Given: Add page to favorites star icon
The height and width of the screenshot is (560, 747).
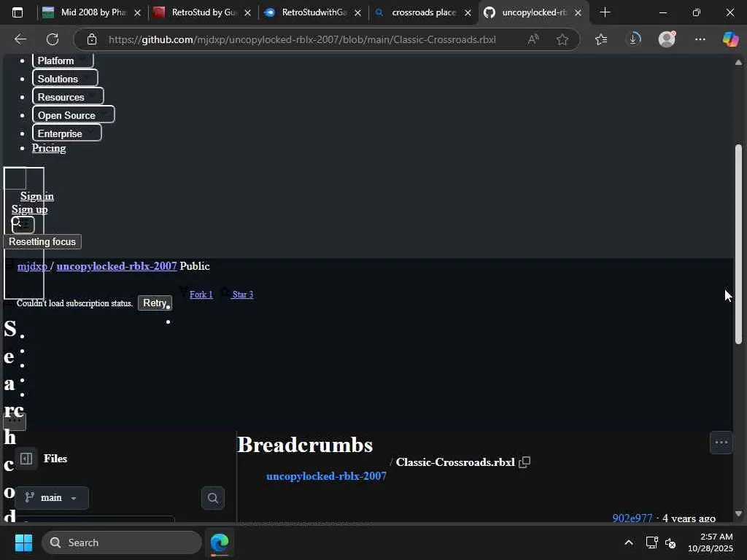Looking at the screenshot, I should [x=562, y=39].
